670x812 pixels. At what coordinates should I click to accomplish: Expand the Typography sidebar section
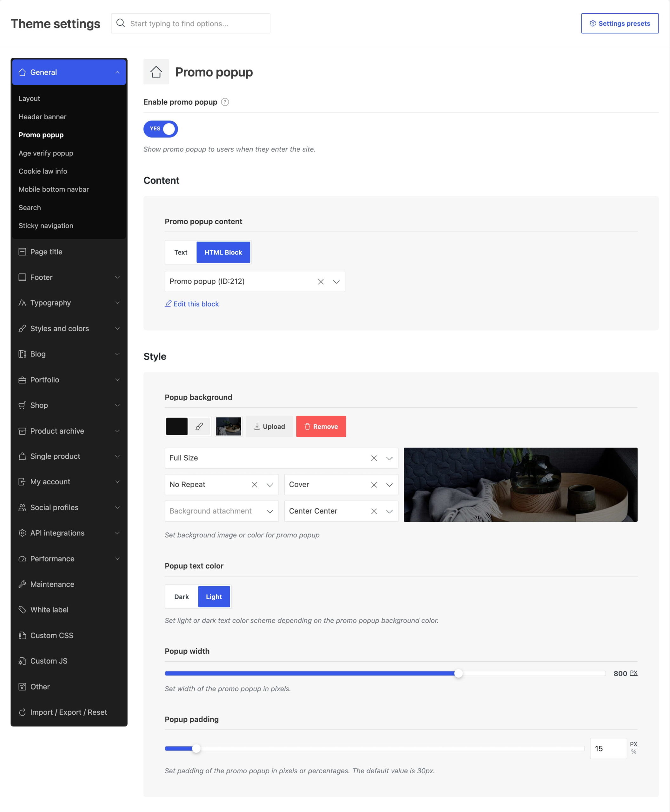69,303
